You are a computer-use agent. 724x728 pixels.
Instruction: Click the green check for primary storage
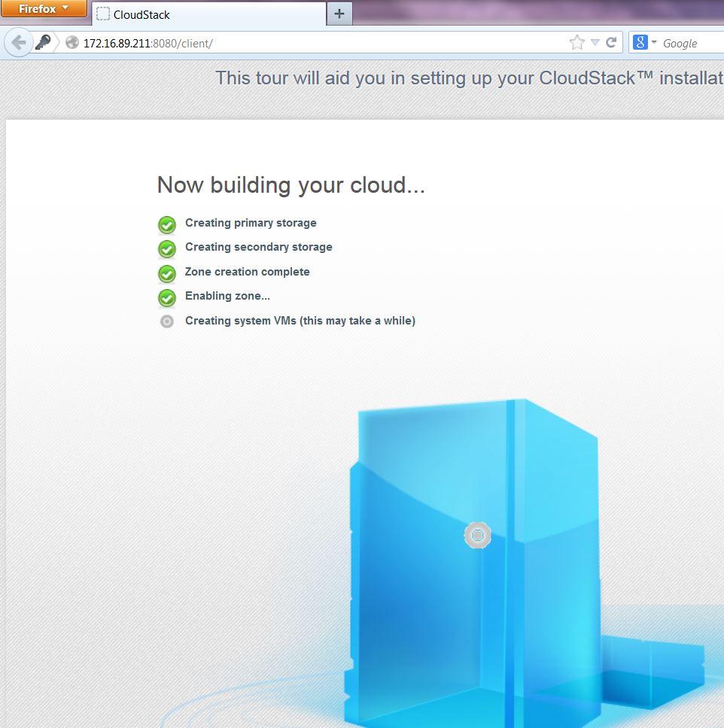(167, 225)
